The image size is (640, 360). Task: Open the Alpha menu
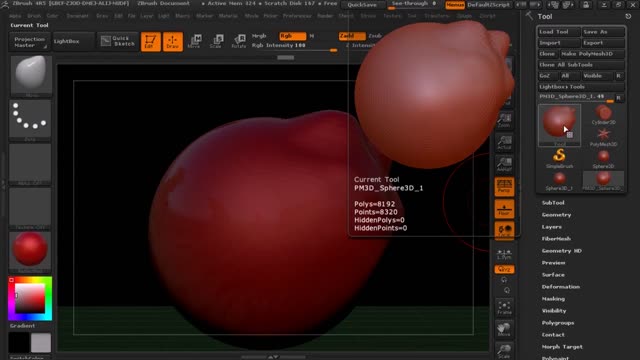pyautogui.click(x=15, y=16)
